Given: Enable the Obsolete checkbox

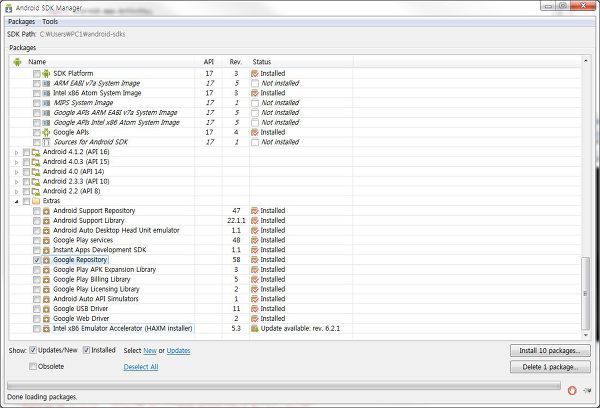Looking at the screenshot, I should [33, 366].
